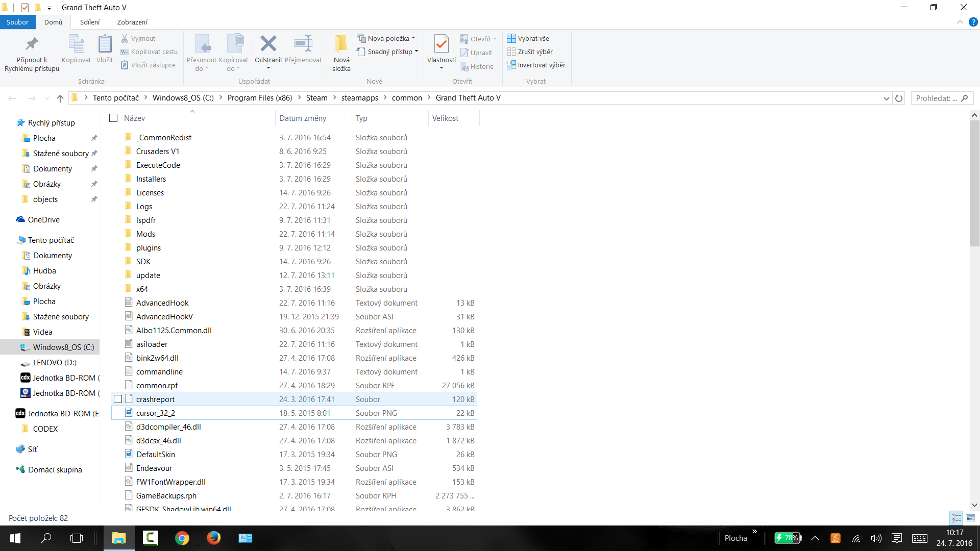Click the Vlastnosti properties icon
980x551 pixels.
tap(441, 44)
